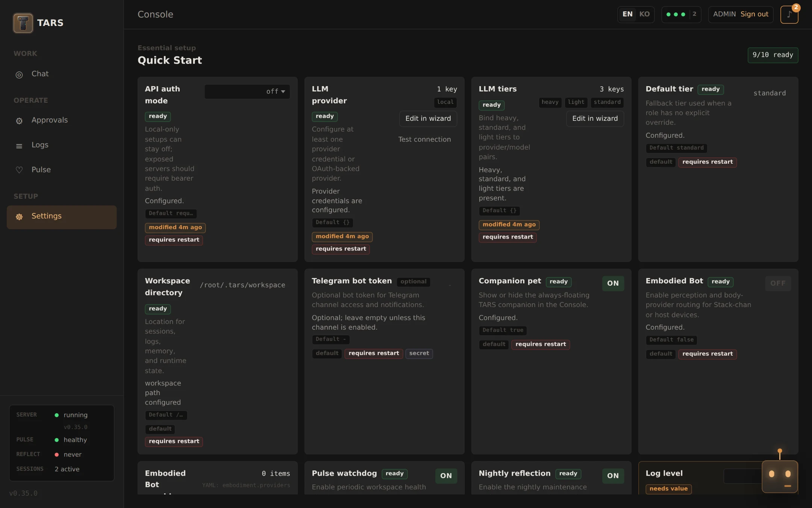Click the modified 4m ago badge in LLM tiers
812x508 pixels.
[509, 225]
